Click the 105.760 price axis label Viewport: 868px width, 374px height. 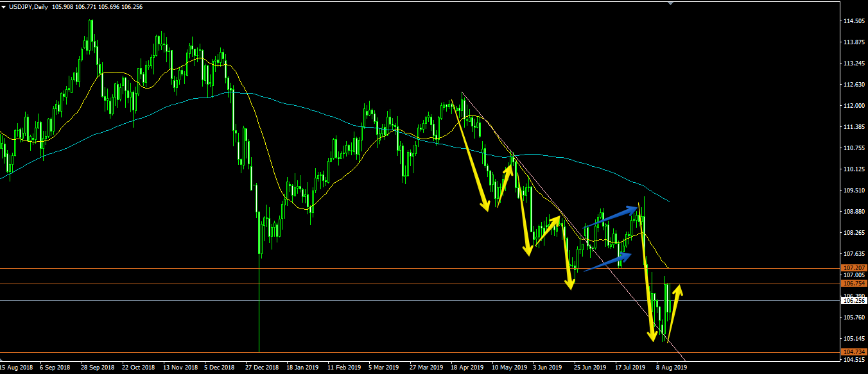[x=853, y=318]
